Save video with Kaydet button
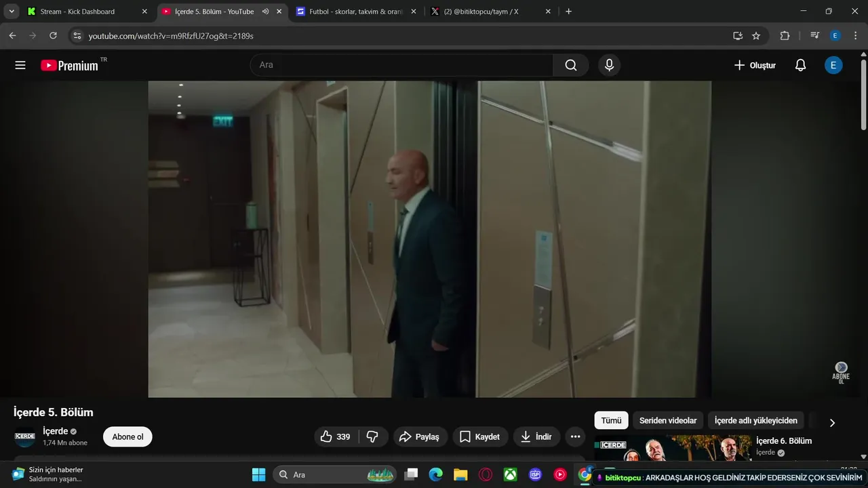This screenshot has width=868, height=488. pos(479,436)
